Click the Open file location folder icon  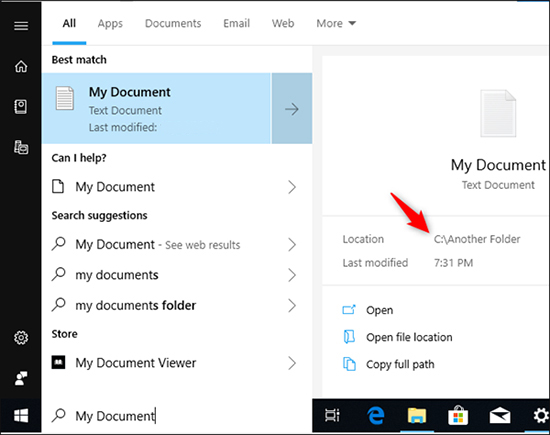point(349,337)
